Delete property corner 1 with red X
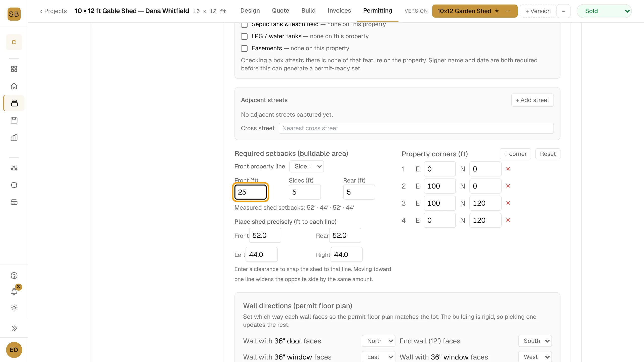The width and height of the screenshot is (644, 362). [x=508, y=169]
